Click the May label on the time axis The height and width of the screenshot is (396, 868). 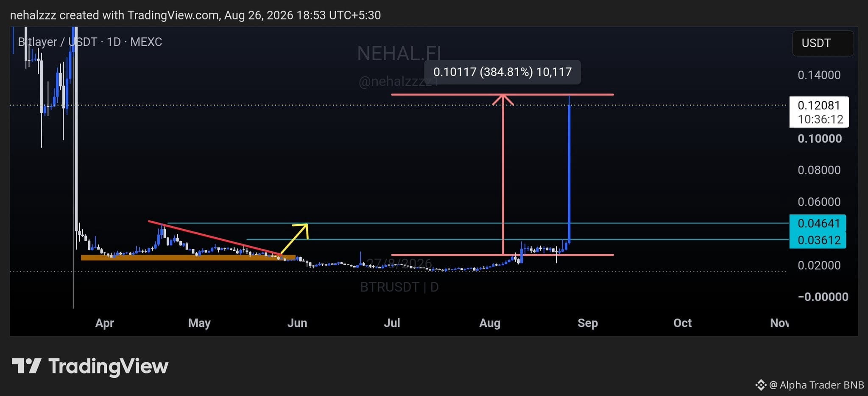(x=199, y=323)
